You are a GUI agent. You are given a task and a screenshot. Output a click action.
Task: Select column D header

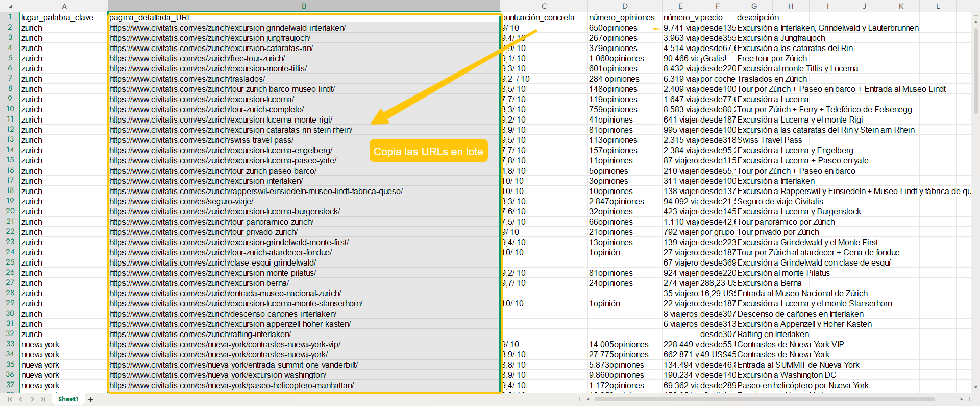point(625,6)
